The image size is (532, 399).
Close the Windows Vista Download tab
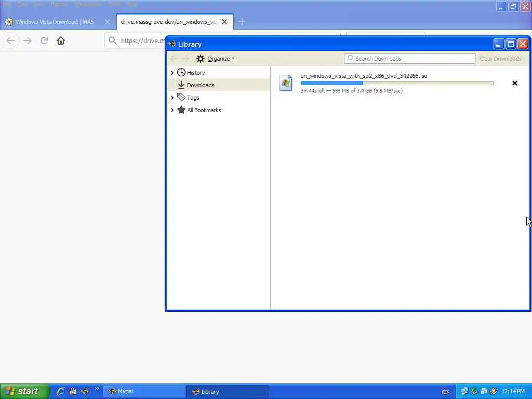tap(108, 22)
